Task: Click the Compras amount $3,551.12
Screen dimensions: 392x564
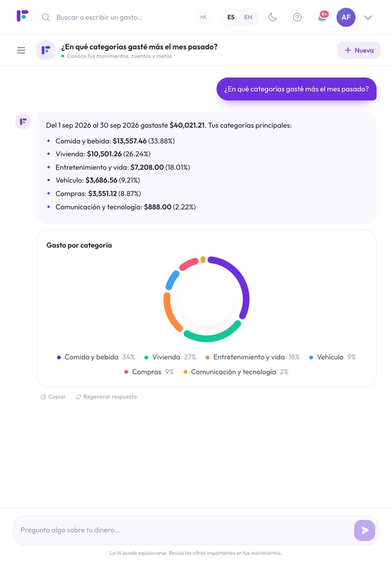Action: (x=102, y=194)
